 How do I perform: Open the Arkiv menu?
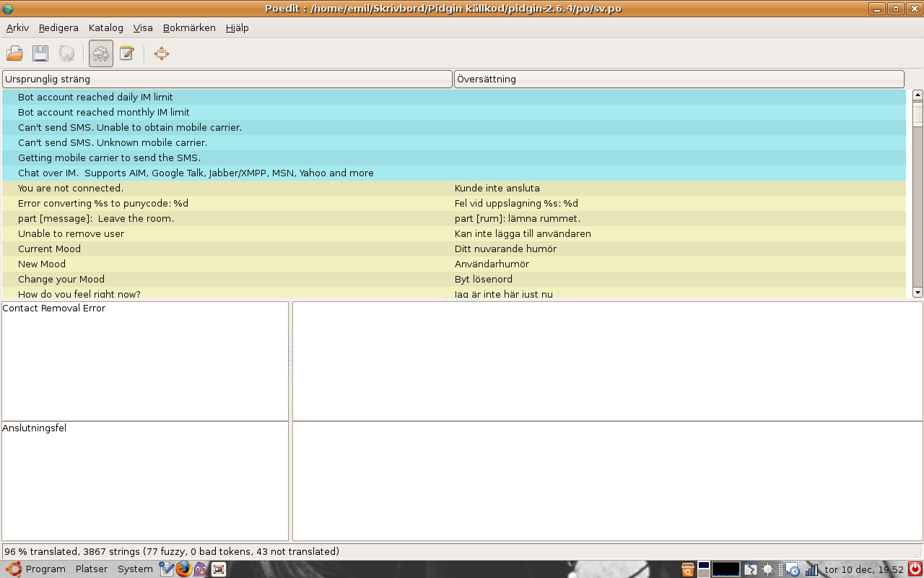tap(17, 27)
